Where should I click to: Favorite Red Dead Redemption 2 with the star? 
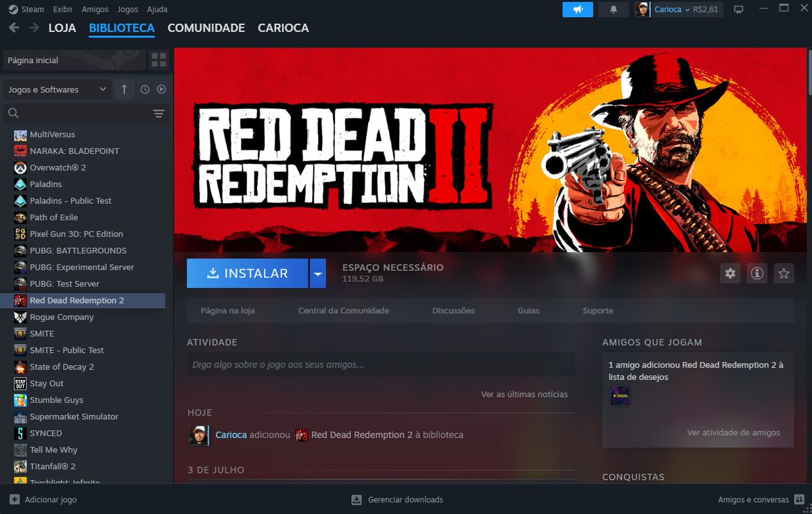click(783, 273)
